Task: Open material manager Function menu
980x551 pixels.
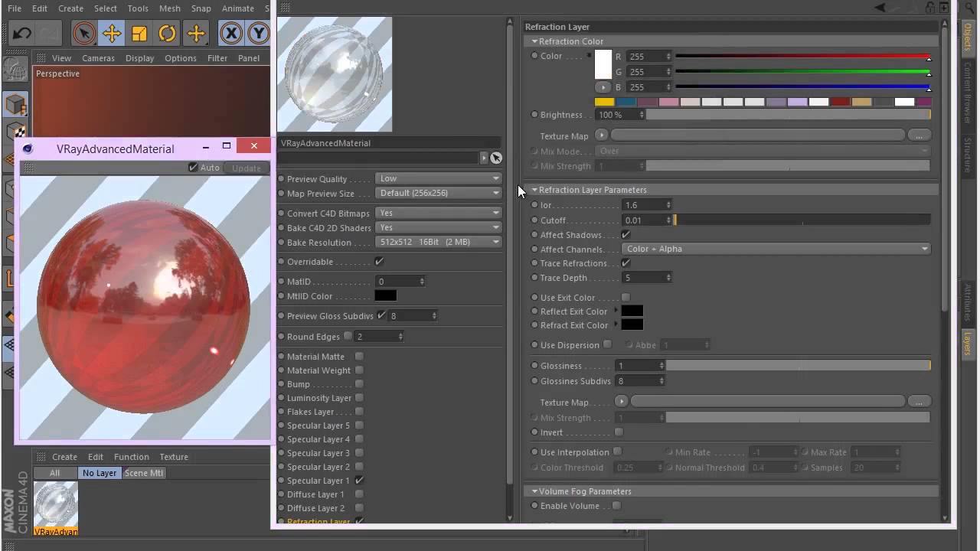Action: [131, 457]
